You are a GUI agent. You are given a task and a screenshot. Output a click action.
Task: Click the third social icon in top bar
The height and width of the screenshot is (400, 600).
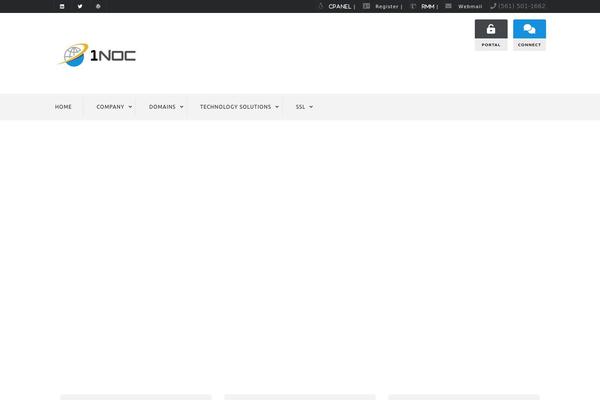point(98,6)
